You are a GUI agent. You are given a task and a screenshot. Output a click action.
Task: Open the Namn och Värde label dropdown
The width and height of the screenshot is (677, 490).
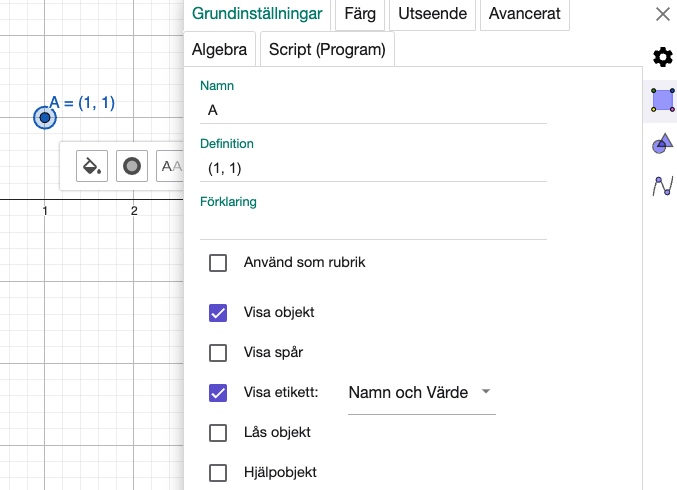pyautogui.click(x=421, y=393)
